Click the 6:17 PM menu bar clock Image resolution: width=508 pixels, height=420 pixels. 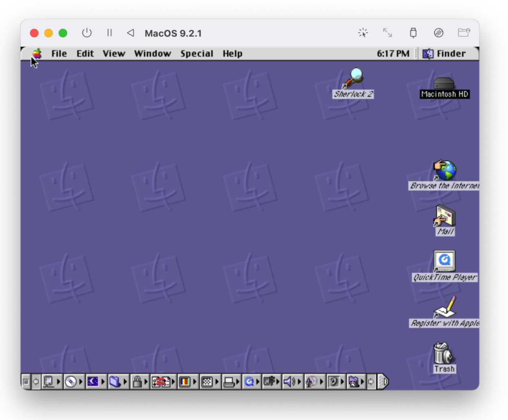tap(393, 53)
